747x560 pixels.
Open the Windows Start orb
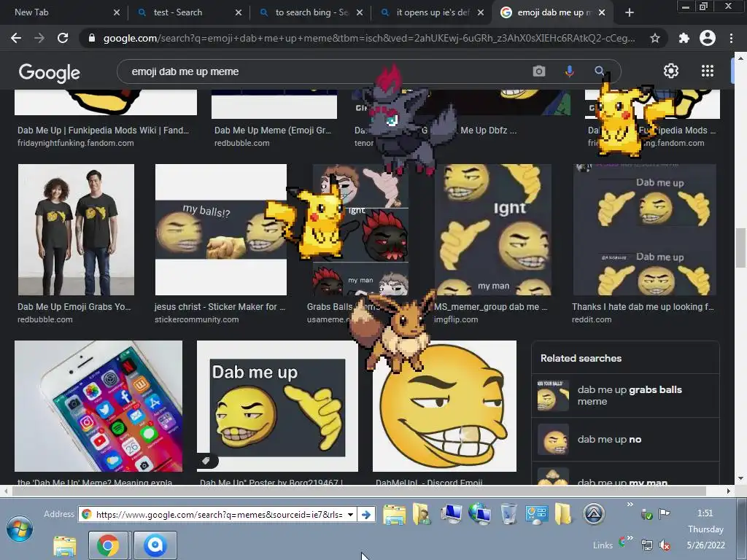[x=20, y=529]
